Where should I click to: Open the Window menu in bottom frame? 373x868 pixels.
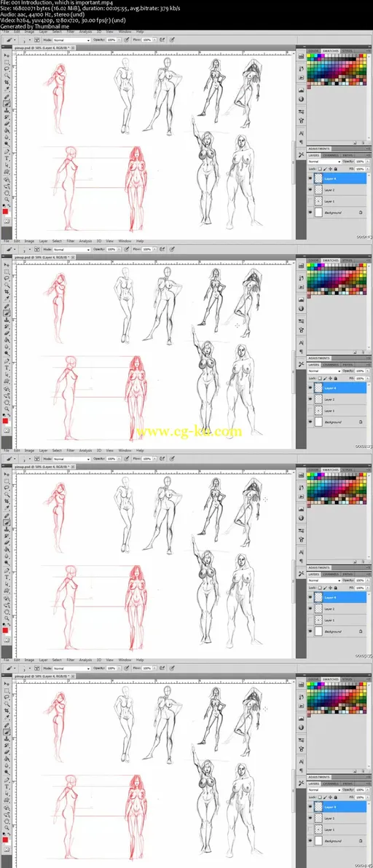(x=125, y=660)
